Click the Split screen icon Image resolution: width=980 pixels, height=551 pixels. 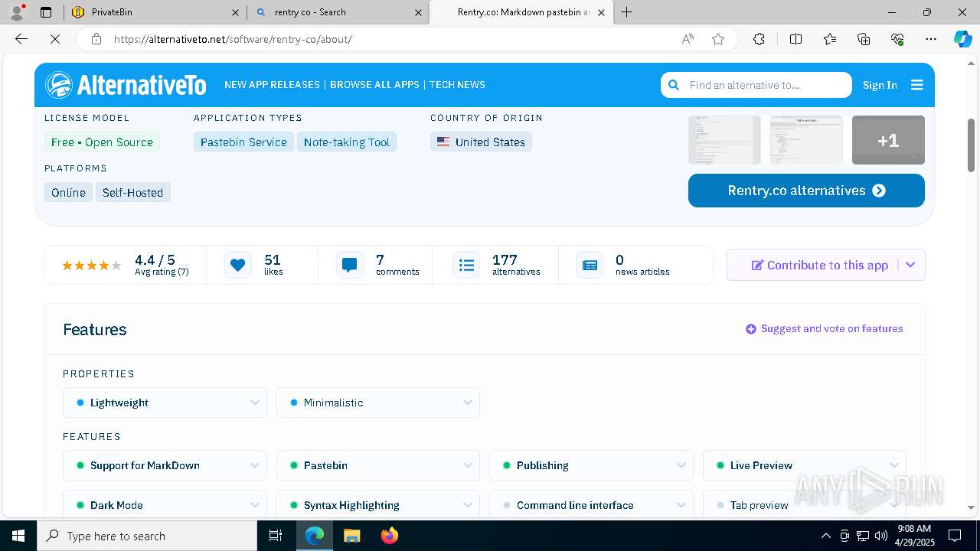(795, 39)
